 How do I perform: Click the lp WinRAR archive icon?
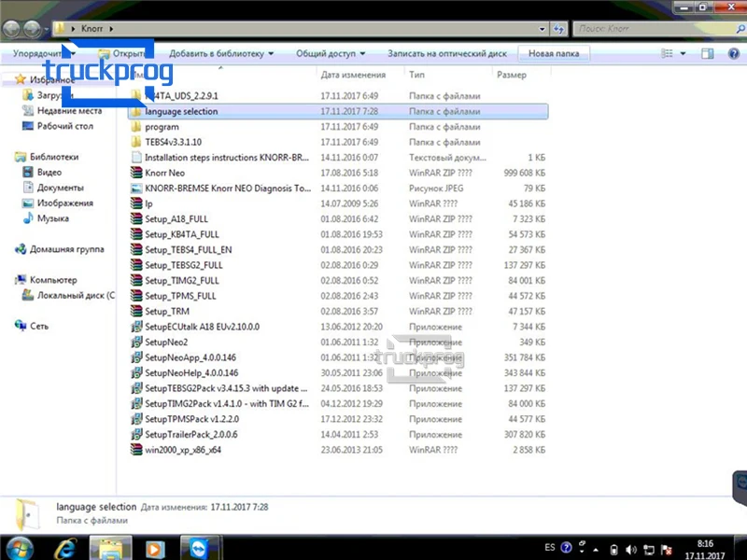[136, 203]
